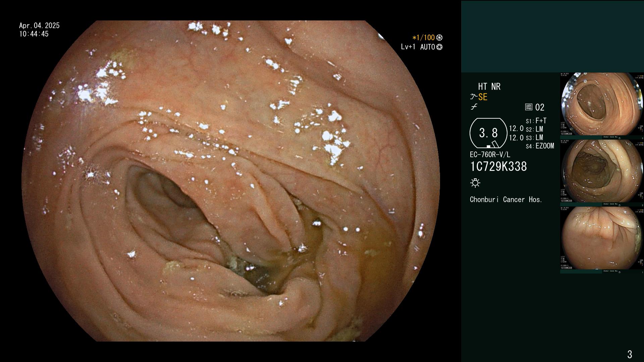Click the main endoscopic live image
The height and width of the screenshot is (362, 644).
[x=231, y=181]
